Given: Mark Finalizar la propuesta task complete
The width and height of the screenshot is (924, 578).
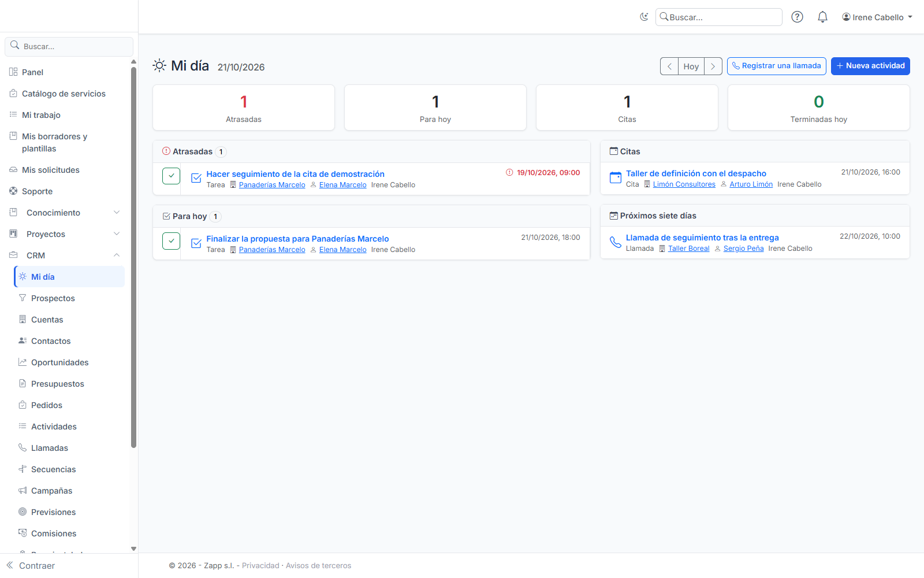Looking at the screenshot, I should coord(171,240).
